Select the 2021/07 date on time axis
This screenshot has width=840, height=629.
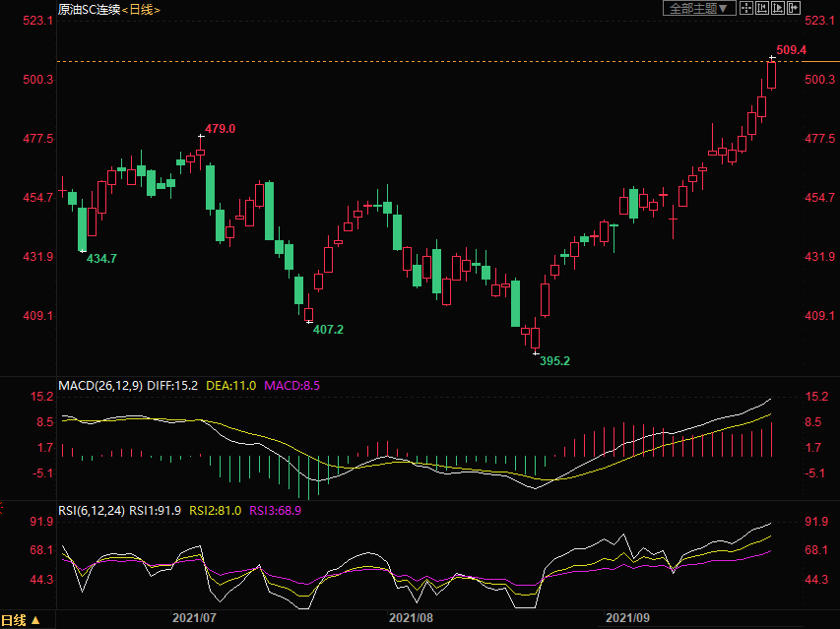(x=194, y=618)
